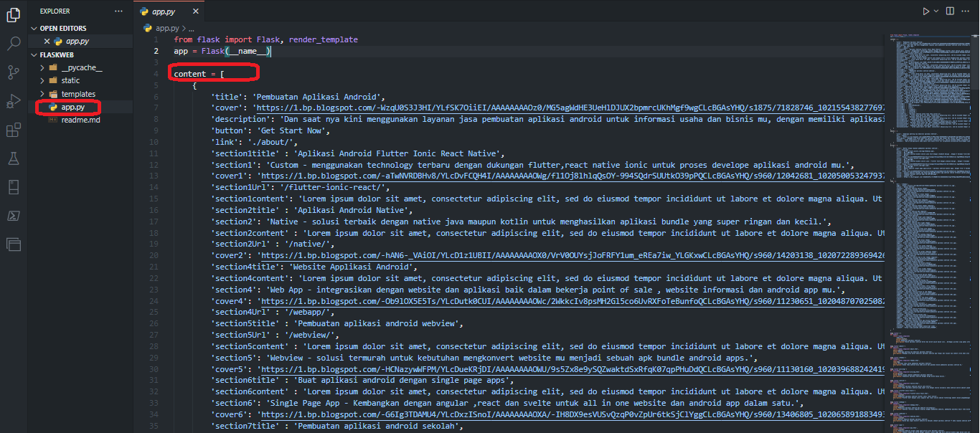This screenshot has width=980, height=433.
Task: Follow the 'cover2' blogspot URL on line 20
Action: click(574, 255)
